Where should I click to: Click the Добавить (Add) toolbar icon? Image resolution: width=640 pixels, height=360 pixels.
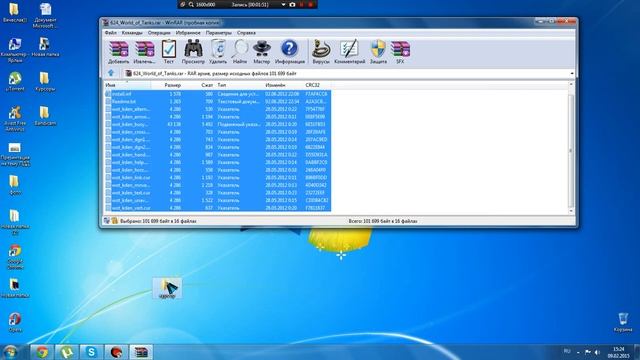(x=119, y=52)
